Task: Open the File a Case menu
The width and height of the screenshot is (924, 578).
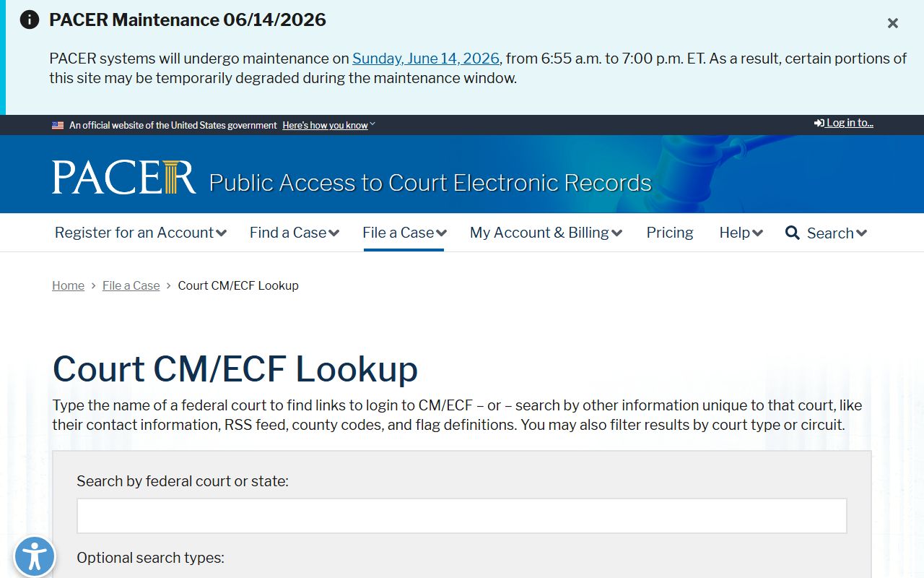Action: click(404, 233)
